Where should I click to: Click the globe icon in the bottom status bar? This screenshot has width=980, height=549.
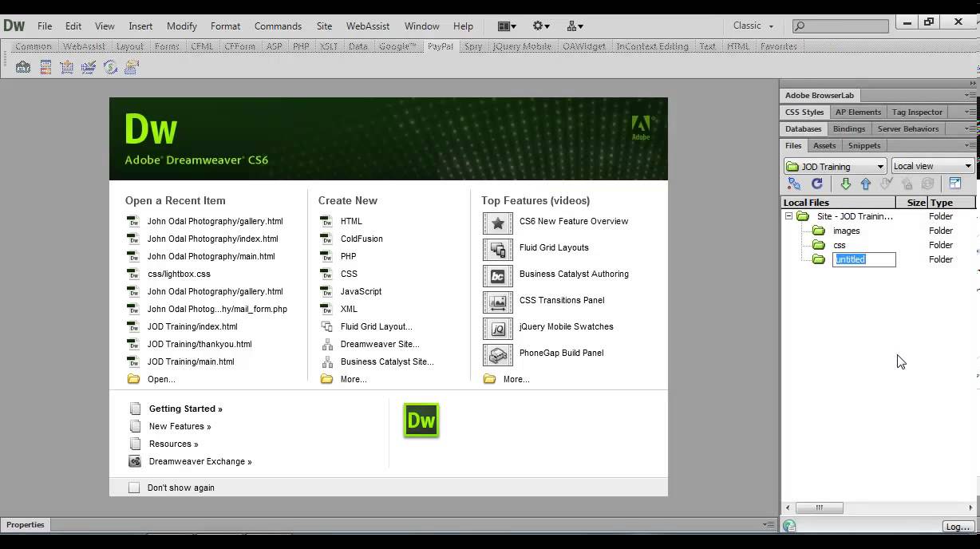click(x=789, y=526)
